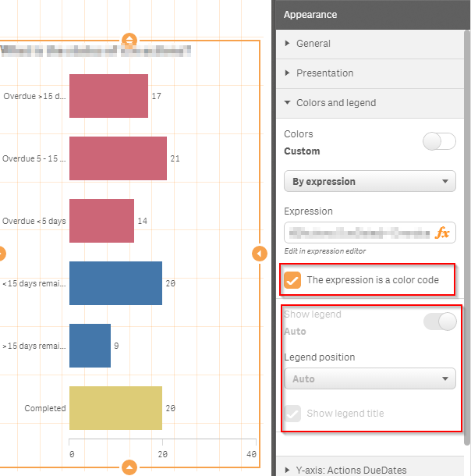Open the By expression dropdown
The image size is (471, 476).
coord(370,182)
